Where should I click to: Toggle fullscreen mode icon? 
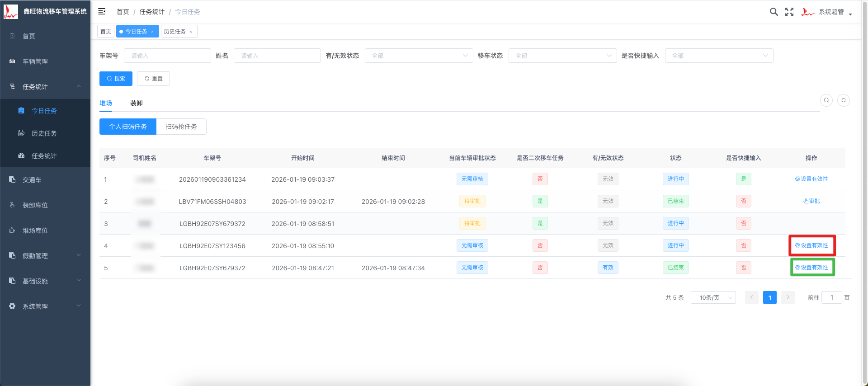point(789,12)
